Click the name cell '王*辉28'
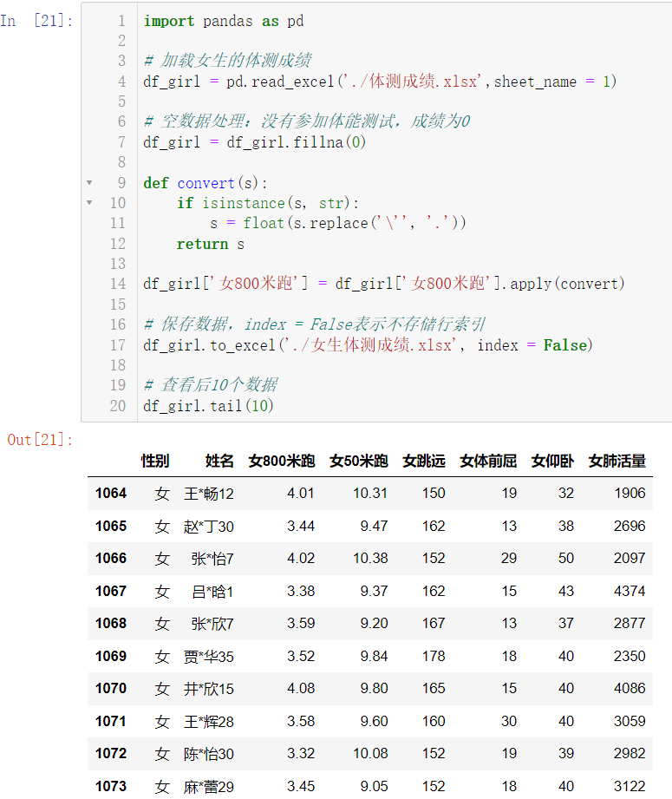This screenshot has height=799, width=672. pos(209,722)
